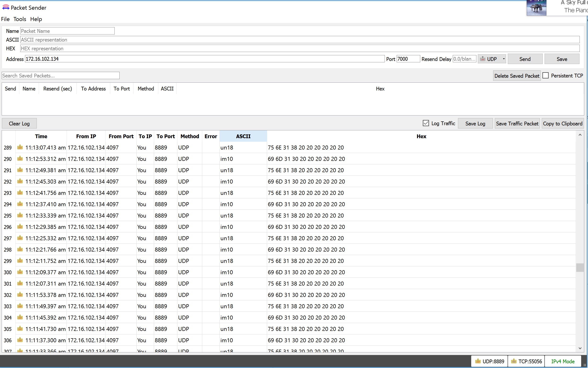
Task: Enable the Persistent TCP checkbox
Action: [x=546, y=75]
